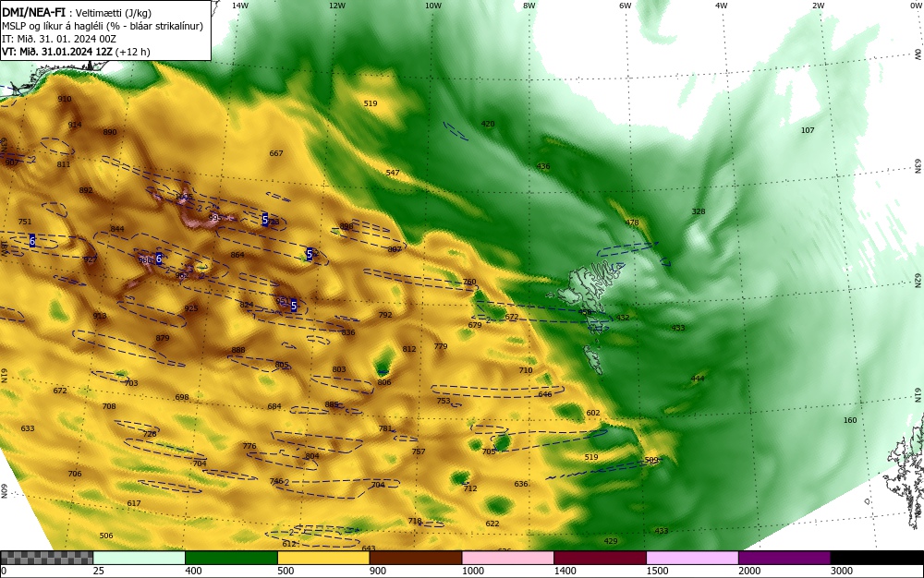
Task: Click the '420' value on the map
Action: pyautogui.click(x=488, y=125)
